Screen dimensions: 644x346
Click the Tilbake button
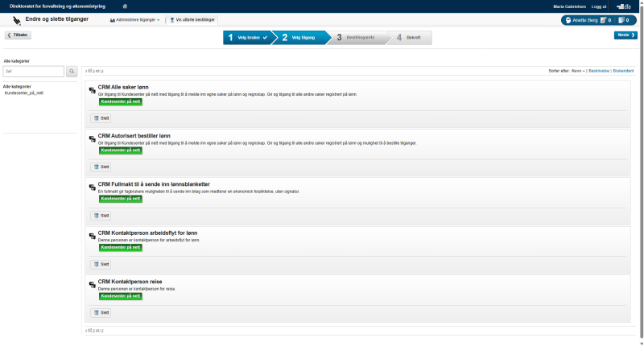[x=18, y=35]
